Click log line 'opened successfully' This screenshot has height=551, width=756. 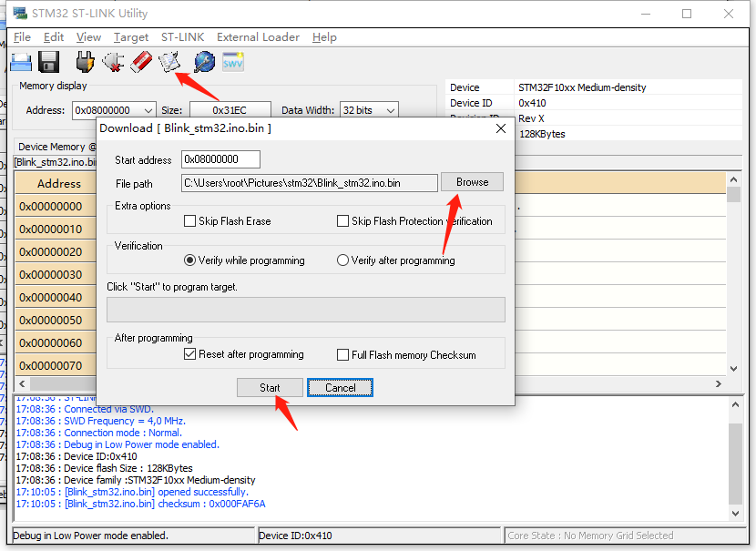click(132, 492)
